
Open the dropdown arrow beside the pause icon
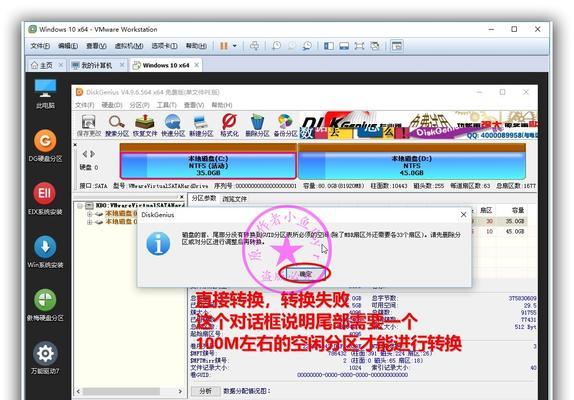coord(235,46)
